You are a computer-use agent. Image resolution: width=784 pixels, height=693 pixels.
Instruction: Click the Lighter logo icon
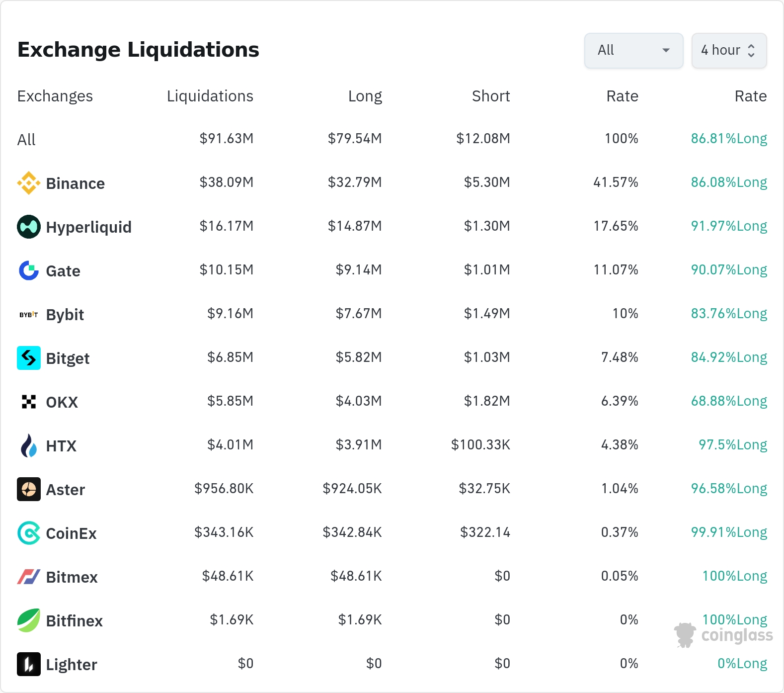click(x=29, y=664)
